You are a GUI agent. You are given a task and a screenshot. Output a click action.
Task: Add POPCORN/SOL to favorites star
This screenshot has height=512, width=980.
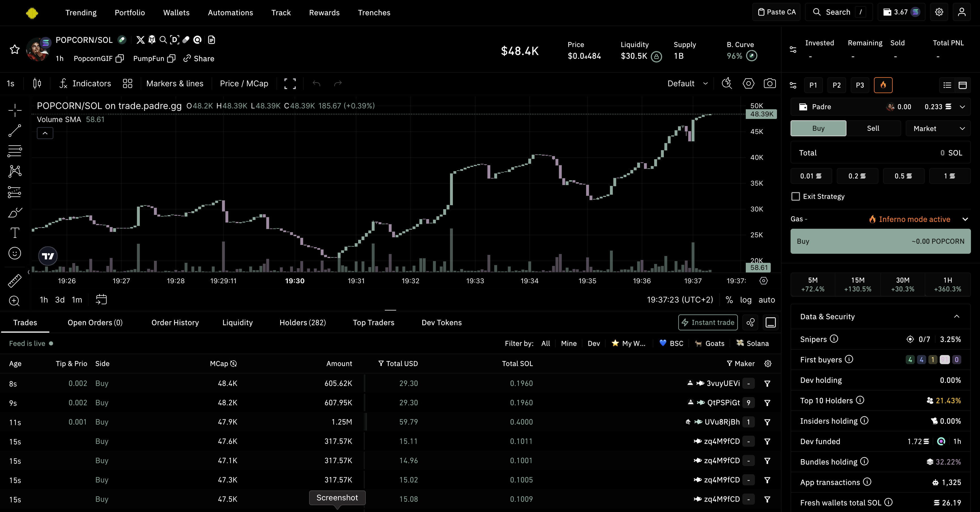point(14,49)
